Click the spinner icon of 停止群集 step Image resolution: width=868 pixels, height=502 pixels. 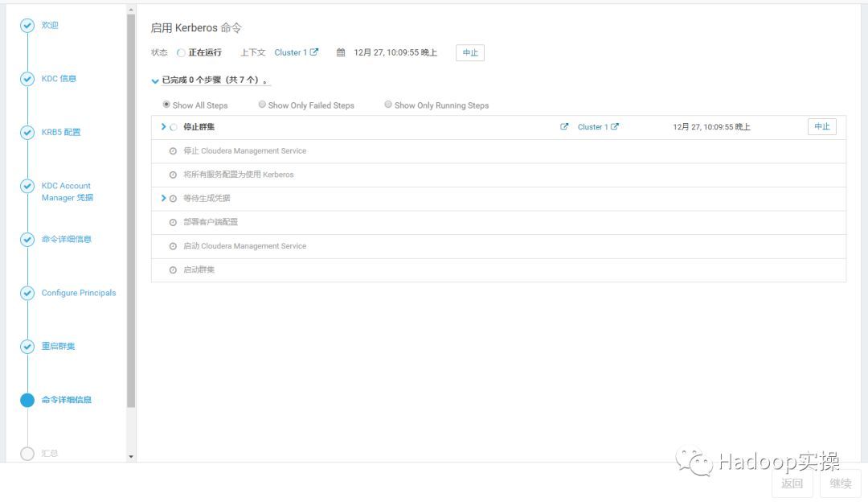tap(174, 127)
